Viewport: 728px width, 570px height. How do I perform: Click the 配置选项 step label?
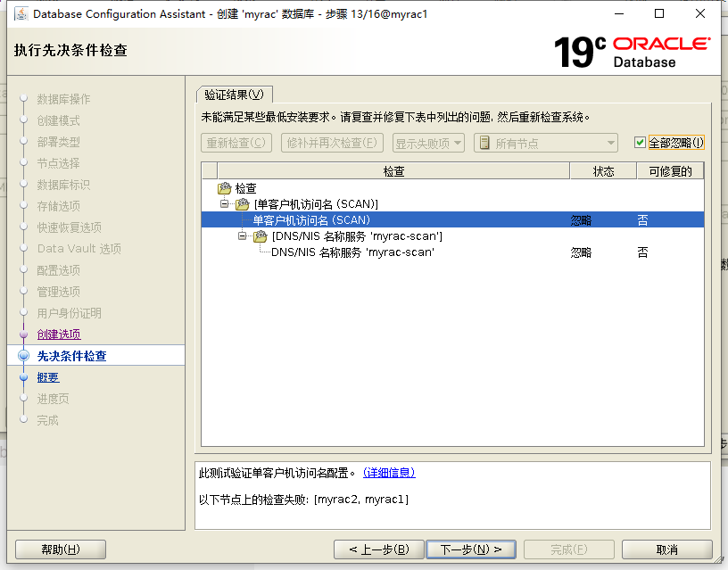click(59, 269)
